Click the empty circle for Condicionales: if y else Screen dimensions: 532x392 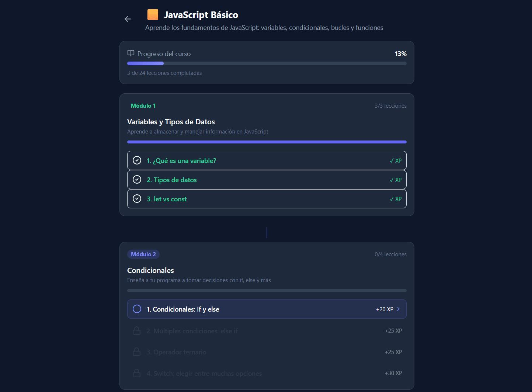[137, 309]
